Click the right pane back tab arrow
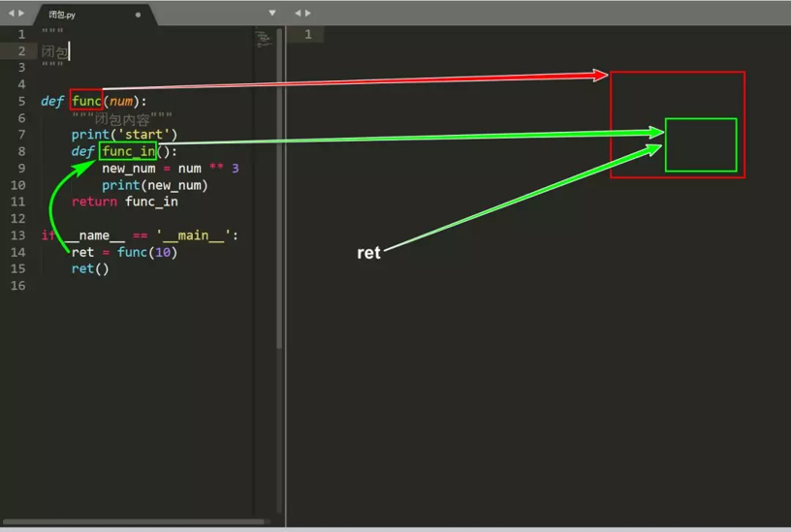The image size is (791, 532). (x=298, y=14)
